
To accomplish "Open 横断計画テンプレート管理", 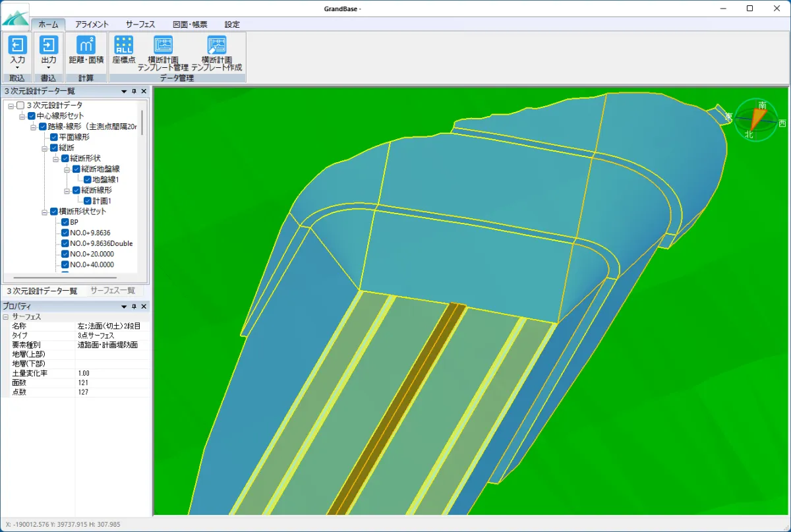I will coord(163,45).
